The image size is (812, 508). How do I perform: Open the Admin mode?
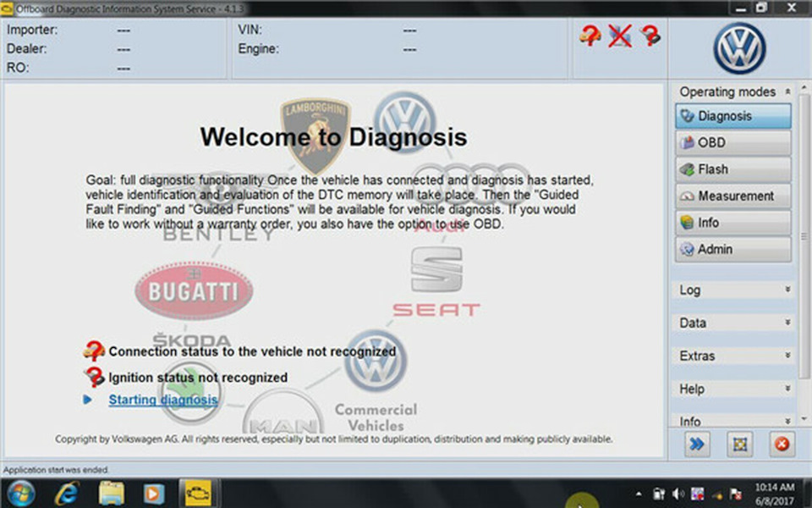(x=731, y=249)
